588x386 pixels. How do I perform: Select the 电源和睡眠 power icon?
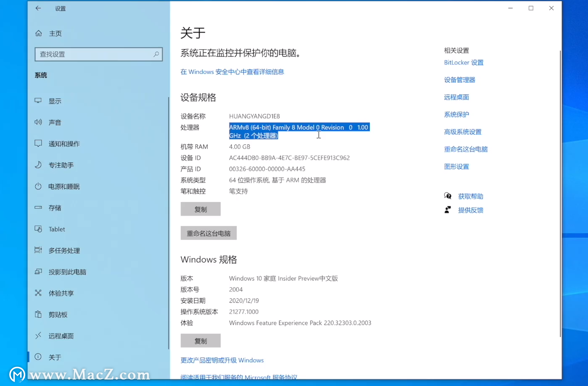click(38, 186)
